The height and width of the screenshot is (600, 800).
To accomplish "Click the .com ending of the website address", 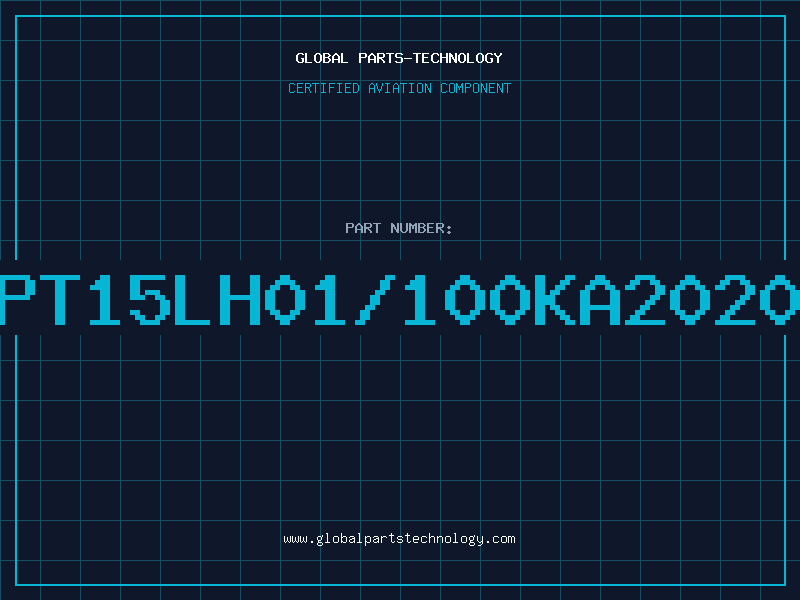I will point(499,539).
